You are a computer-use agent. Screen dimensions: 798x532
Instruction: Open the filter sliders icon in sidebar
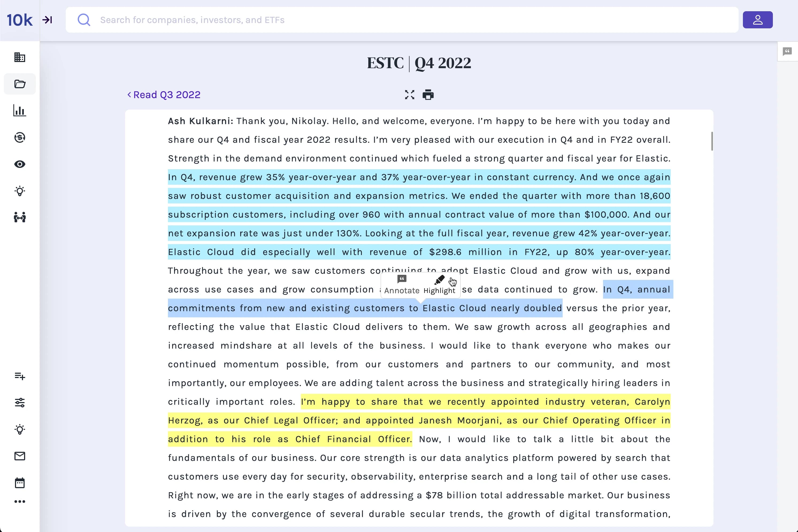point(20,402)
